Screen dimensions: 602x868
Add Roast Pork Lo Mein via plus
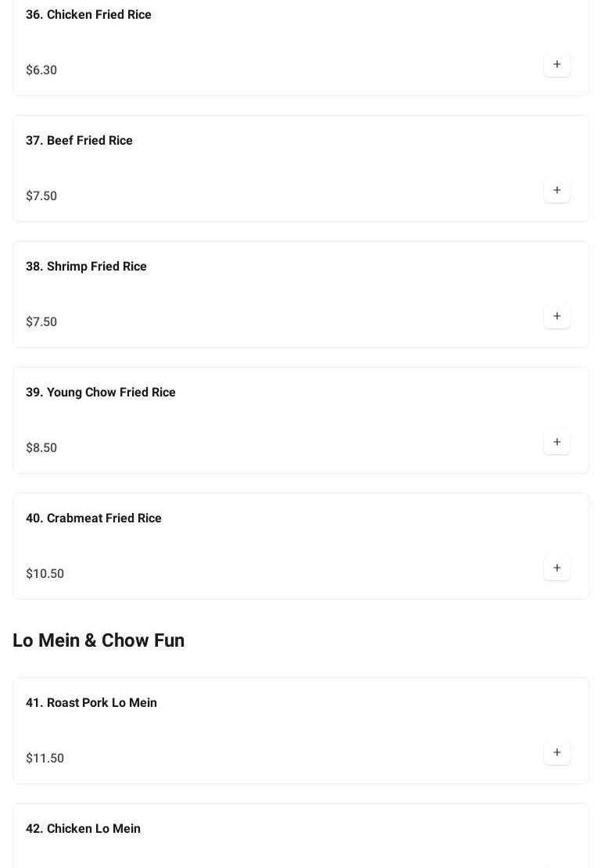click(x=557, y=752)
